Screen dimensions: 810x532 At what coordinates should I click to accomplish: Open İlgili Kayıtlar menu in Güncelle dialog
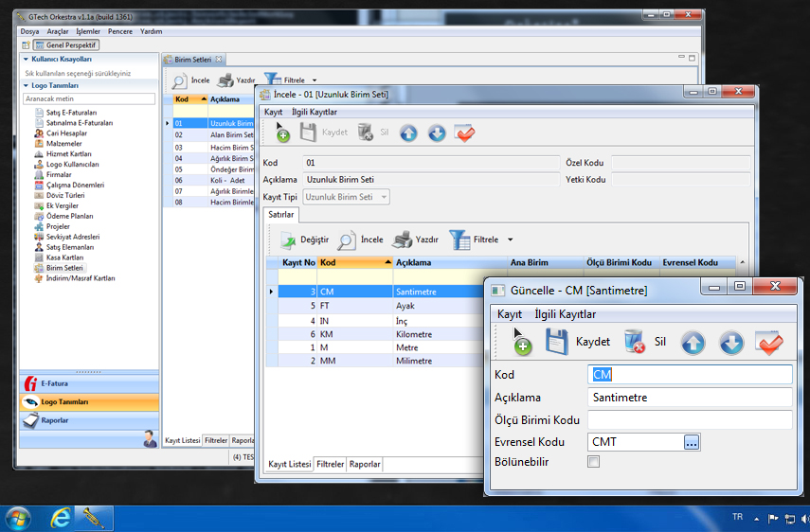coord(565,314)
